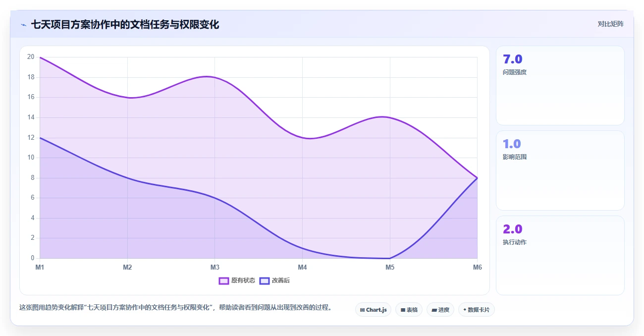Click the 7.0 value in 问题强度 card

[513, 59]
